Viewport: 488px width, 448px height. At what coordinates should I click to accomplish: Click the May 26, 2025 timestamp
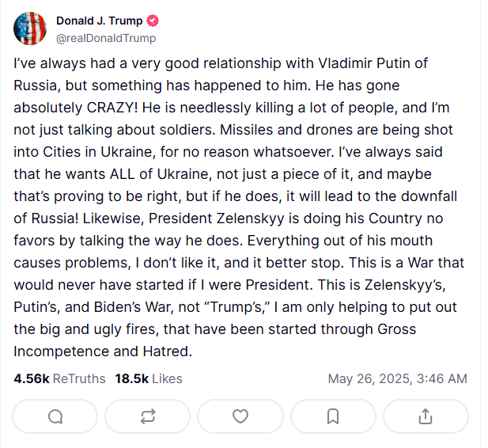click(397, 378)
